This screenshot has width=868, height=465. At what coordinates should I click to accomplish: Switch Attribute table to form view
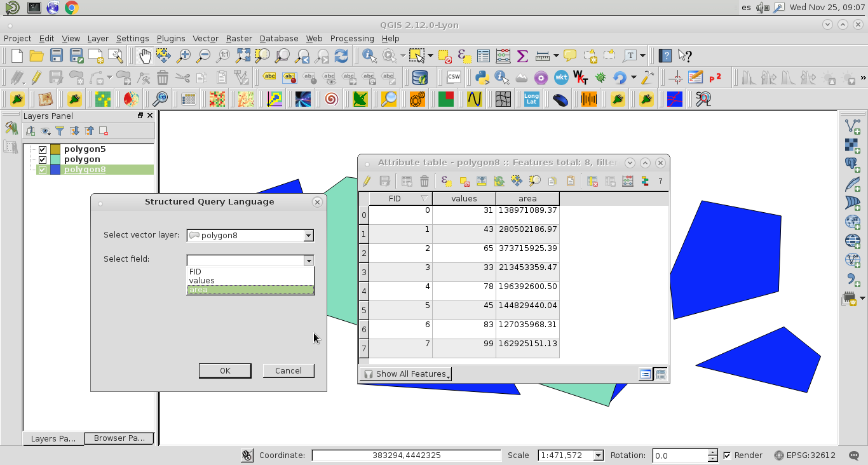[x=646, y=374]
